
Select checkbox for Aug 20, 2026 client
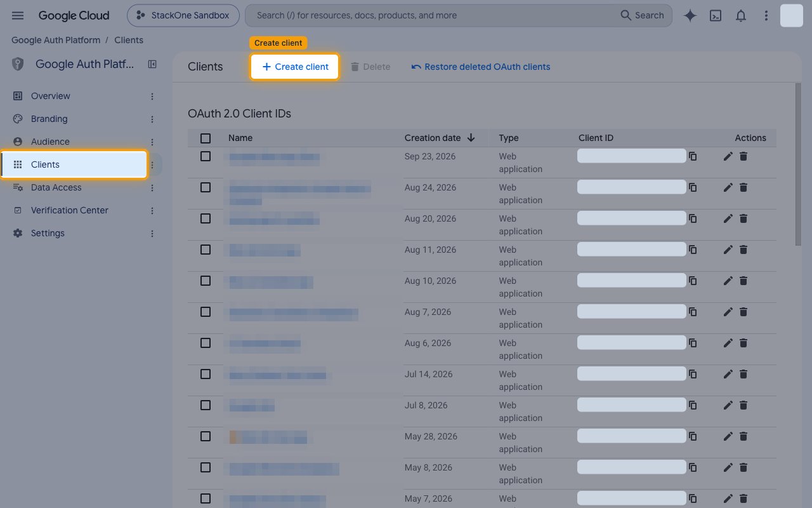[x=206, y=218]
